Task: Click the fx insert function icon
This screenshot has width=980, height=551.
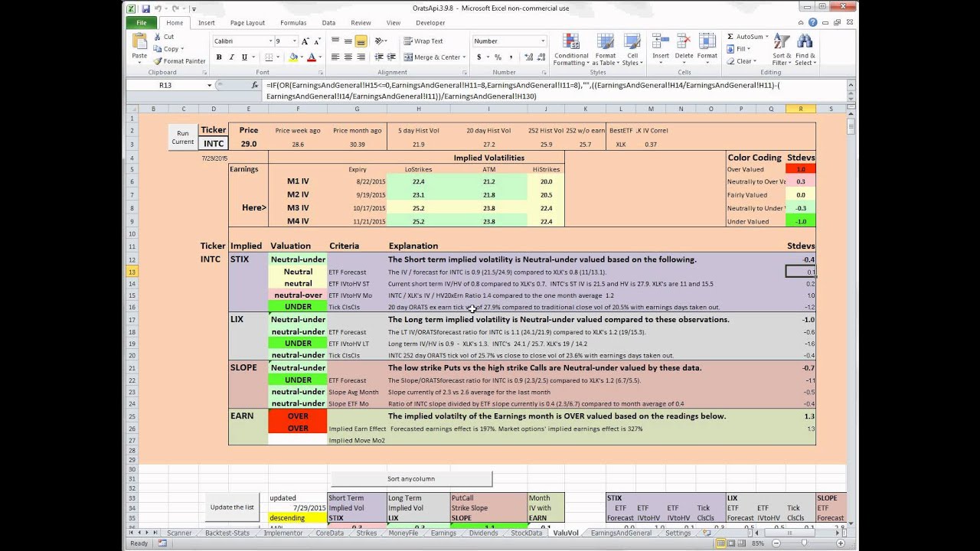Action: point(255,86)
